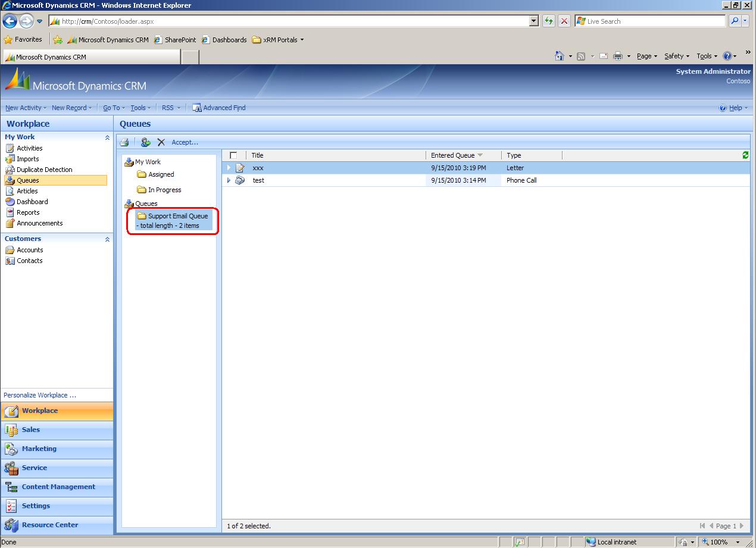Select the Assigned folder
The height and width of the screenshot is (548, 756).
(156, 174)
